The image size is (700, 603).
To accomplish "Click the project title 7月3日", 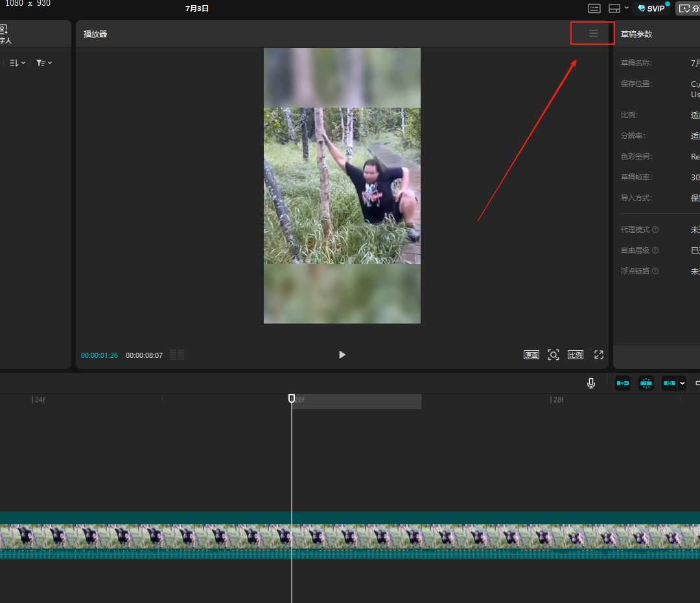I will [x=197, y=8].
